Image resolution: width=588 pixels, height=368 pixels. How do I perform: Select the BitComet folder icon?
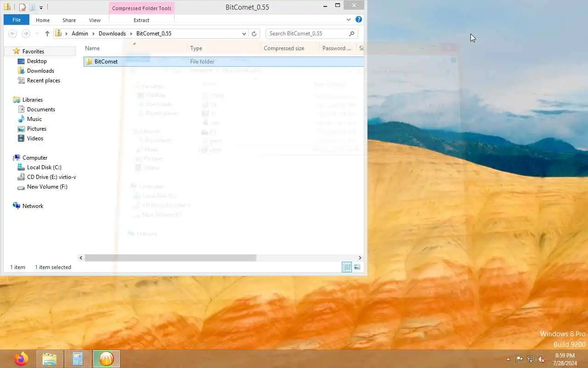(x=89, y=61)
